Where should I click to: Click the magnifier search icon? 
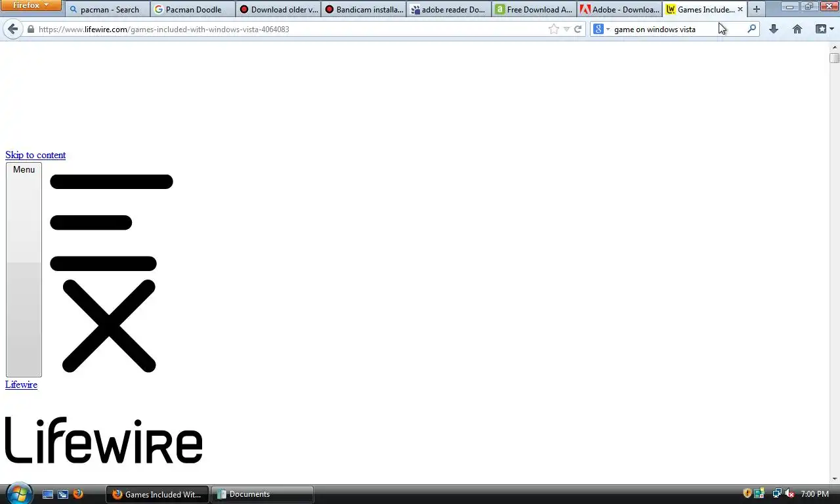click(x=752, y=29)
